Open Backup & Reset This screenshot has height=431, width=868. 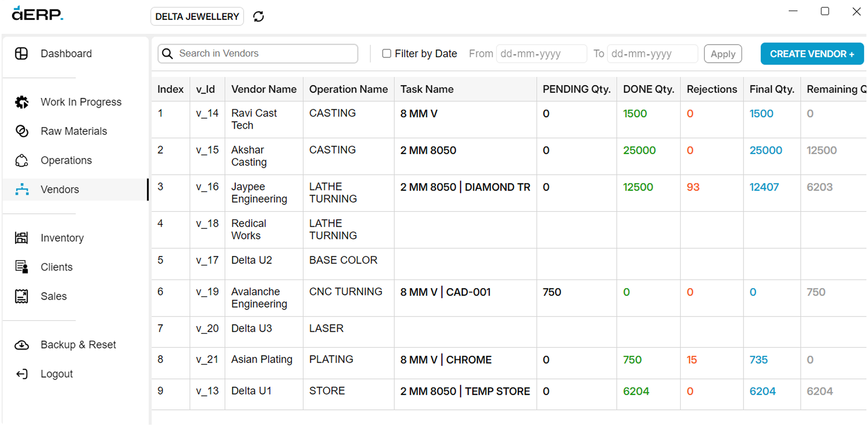pos(75,345)
